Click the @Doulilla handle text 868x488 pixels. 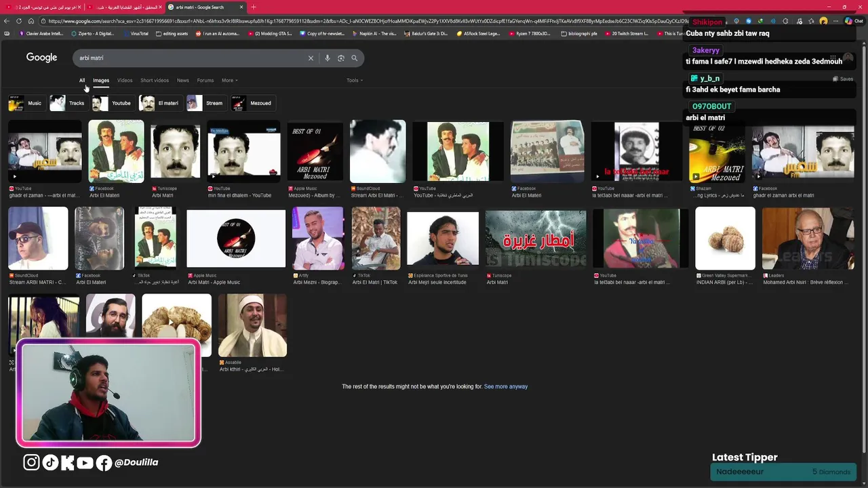point(136,462)
